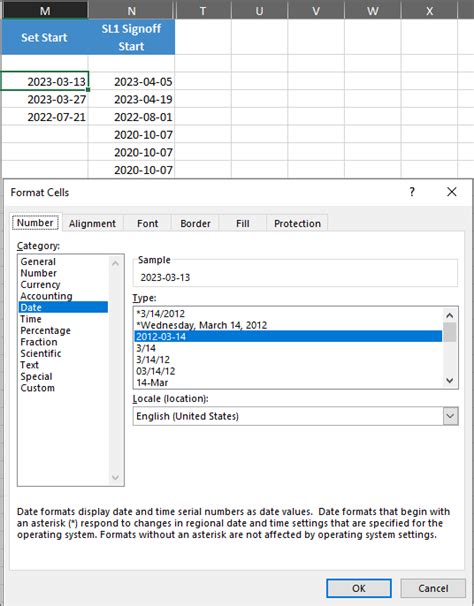Pick the 14-Mar date type
474x606 pixels.
pyautogui.click(x=288, y=383)
